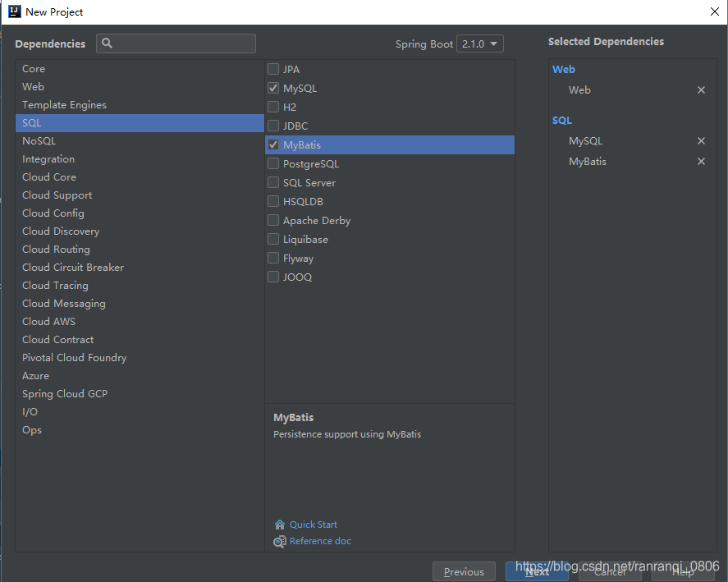Select Cloud Discovery category
The height and width of the screenshot is (582, 728).
tap(140, 231)
